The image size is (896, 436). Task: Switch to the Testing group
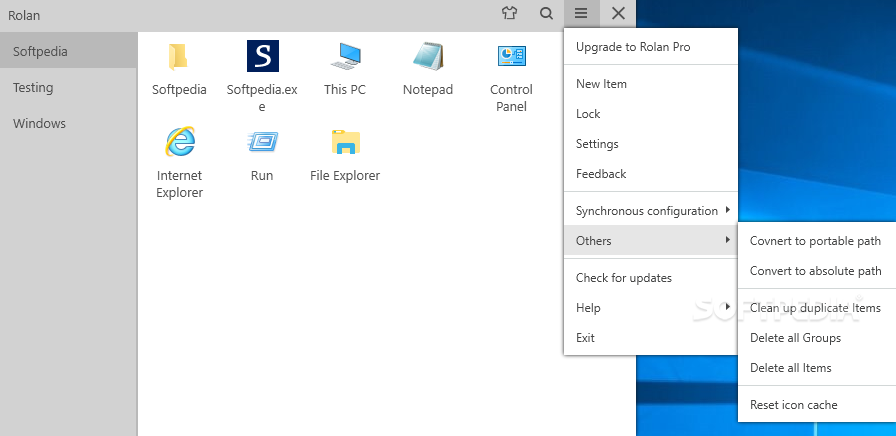68,87
